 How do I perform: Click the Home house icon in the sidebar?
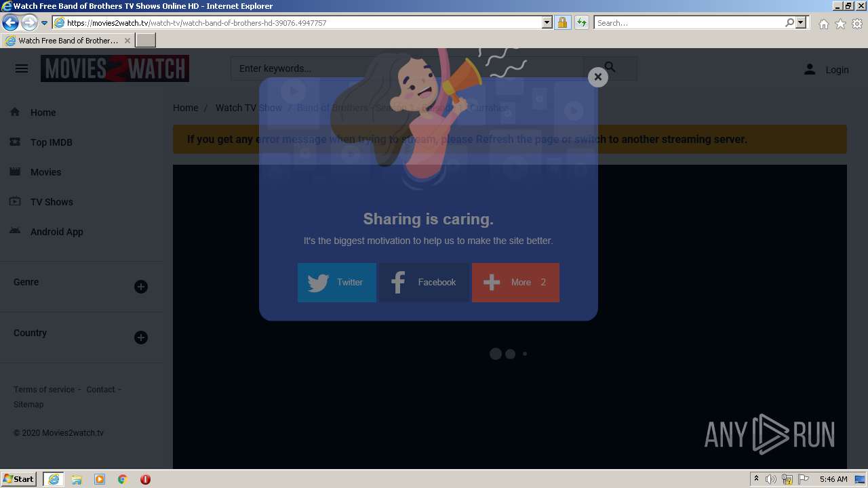[15, 112]
